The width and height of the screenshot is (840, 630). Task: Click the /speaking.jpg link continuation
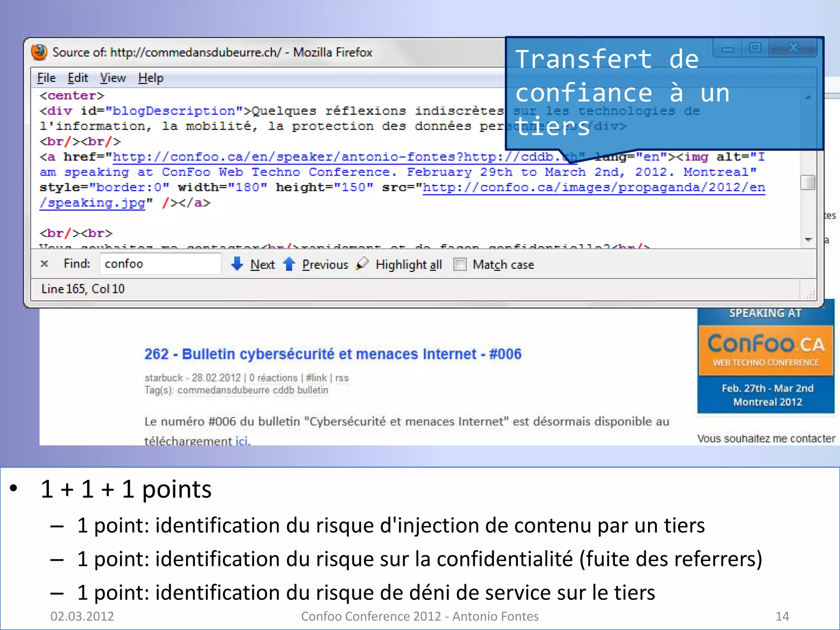(x=93, y=203)
